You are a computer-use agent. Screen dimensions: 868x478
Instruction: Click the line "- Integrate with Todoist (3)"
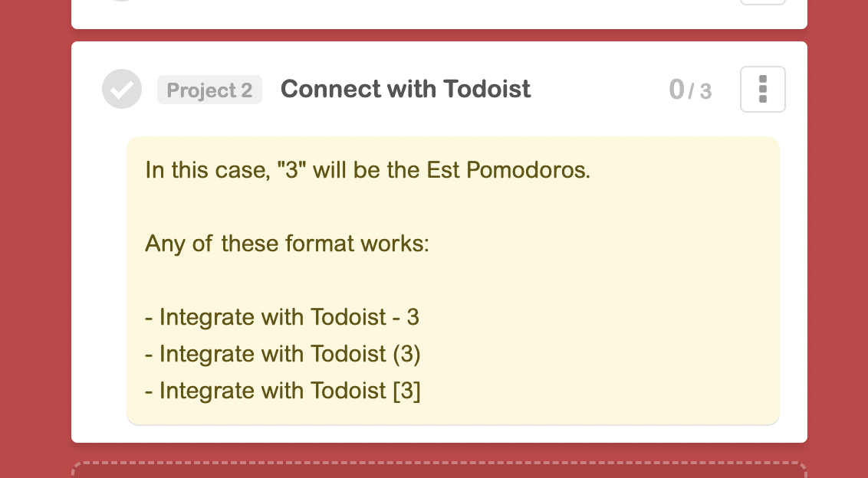pos(282,354)
